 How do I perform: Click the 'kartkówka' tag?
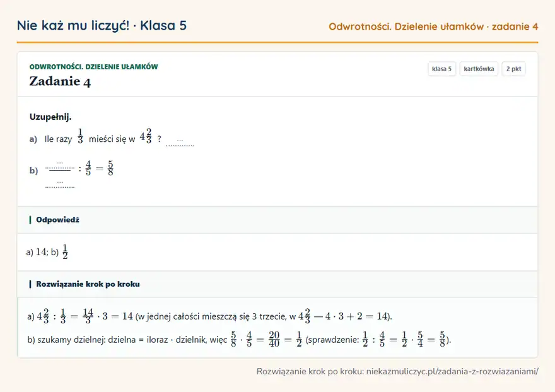click(479, 69)
